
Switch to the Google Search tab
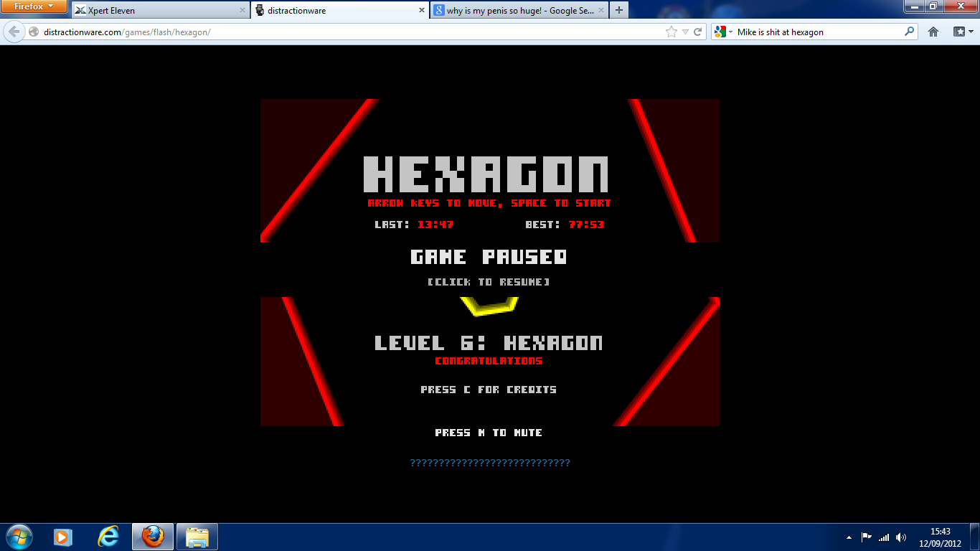tap(519, 11)
